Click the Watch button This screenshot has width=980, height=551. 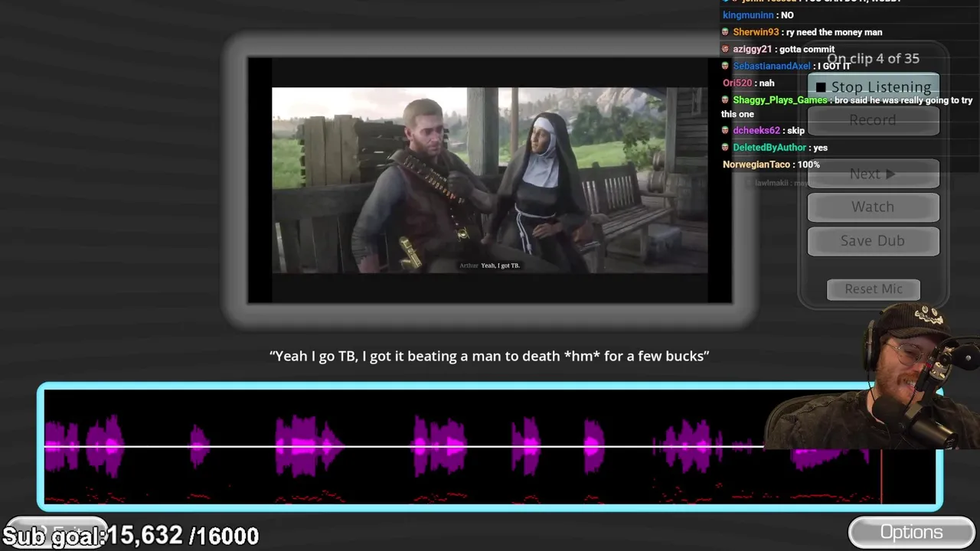pos(873,207)
